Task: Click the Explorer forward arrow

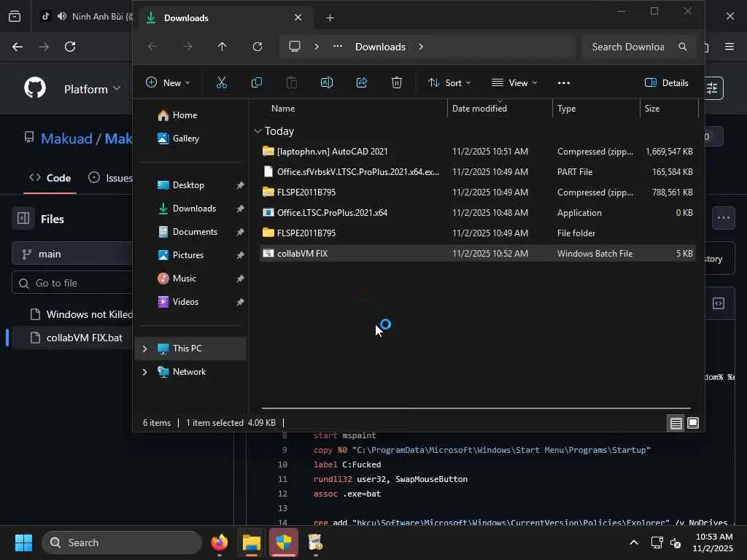Action: (x=187, y=47)
